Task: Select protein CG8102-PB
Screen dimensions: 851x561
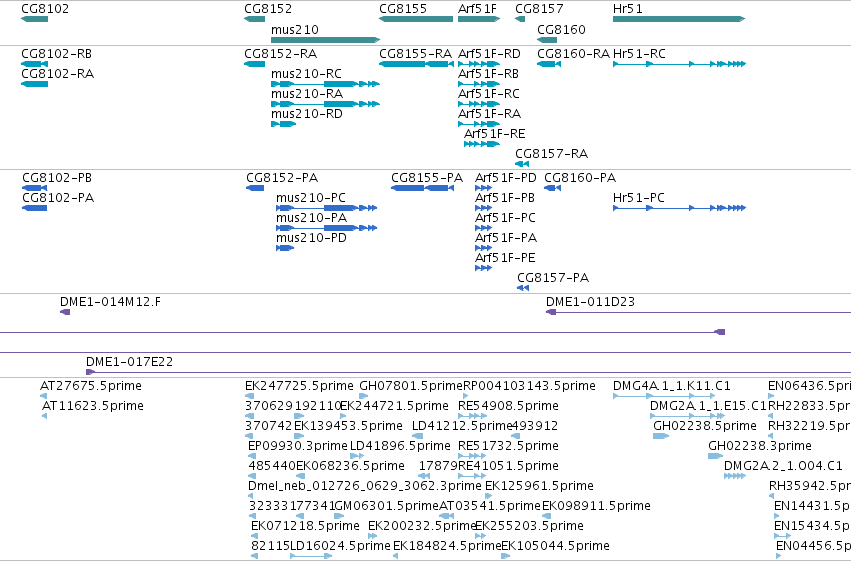Action: [x=35, y=188]
